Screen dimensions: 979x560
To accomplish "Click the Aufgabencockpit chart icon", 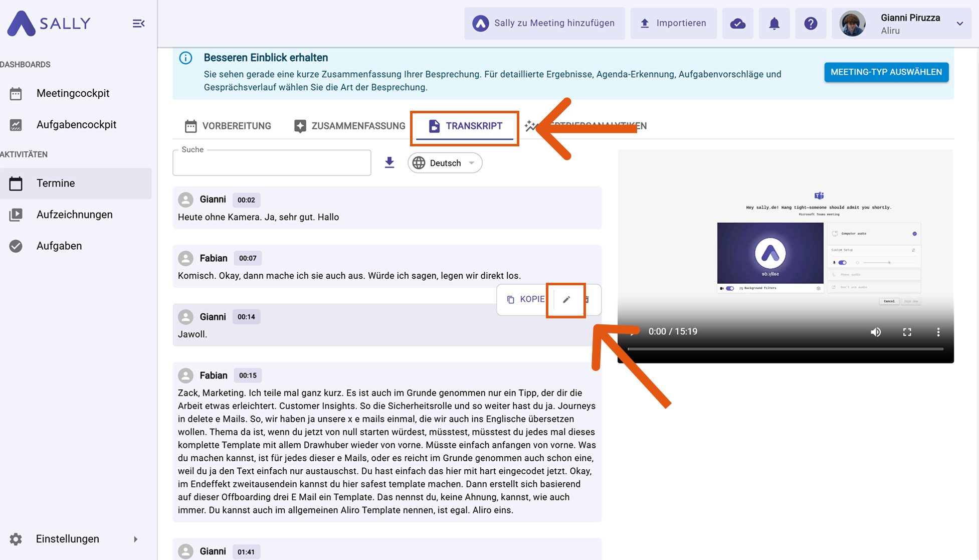I will (16, 125).
